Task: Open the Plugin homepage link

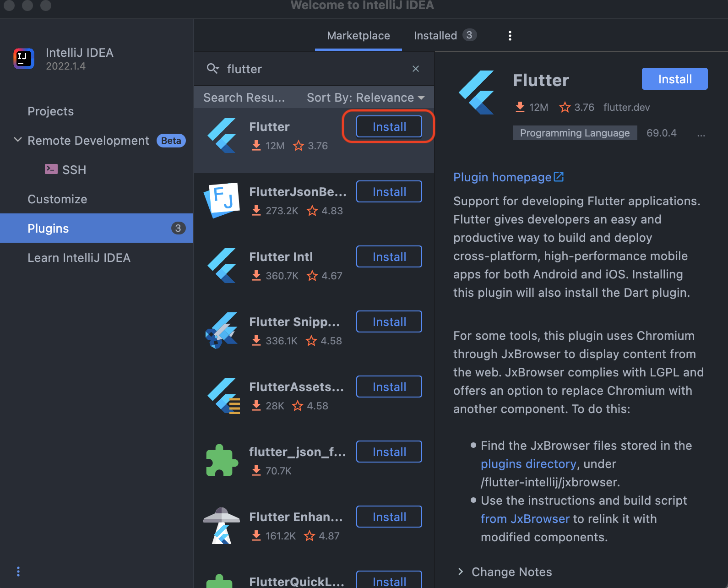Action: [502, 177]
